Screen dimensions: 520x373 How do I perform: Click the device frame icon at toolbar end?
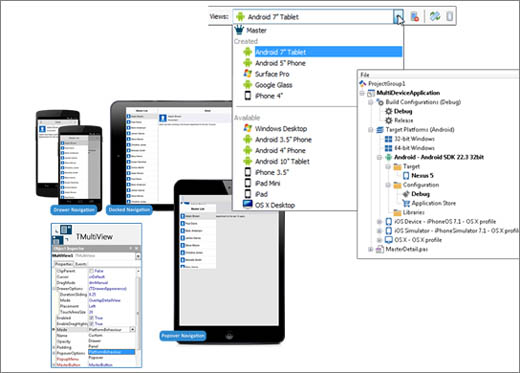pyautogui.click(x=450, y=16)
